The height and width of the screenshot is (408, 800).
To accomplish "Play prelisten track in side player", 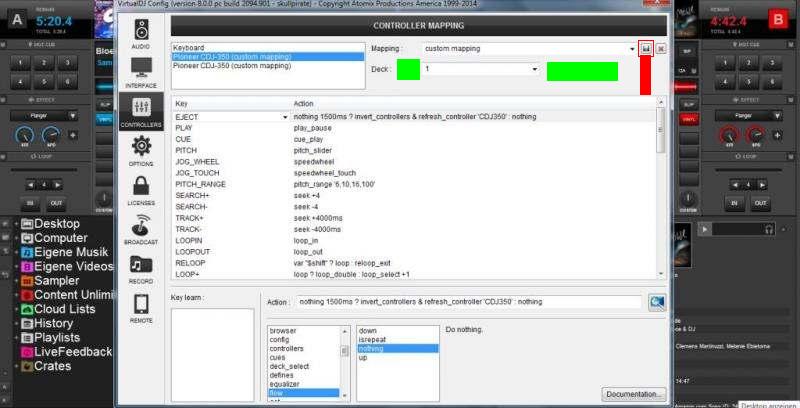I will 704,230.
